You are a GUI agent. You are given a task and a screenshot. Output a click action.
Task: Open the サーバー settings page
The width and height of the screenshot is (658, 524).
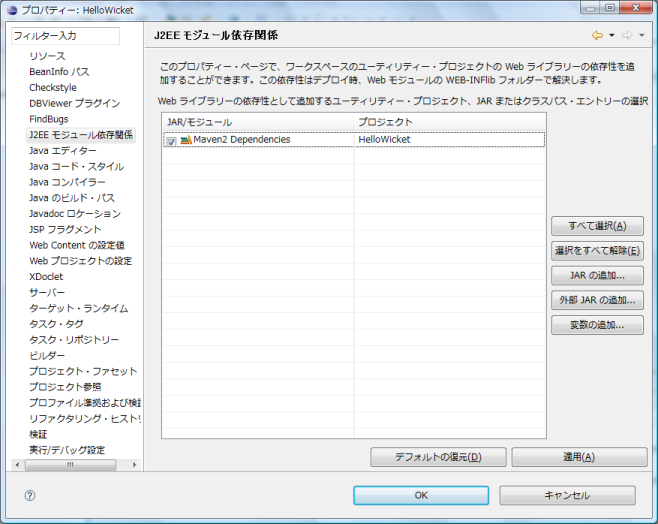(47, 292)
